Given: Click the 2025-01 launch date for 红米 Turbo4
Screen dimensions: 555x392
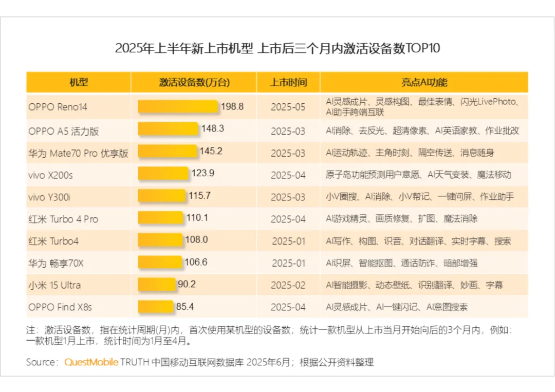Looking at the screenshot, I should [x=288, y=241].
